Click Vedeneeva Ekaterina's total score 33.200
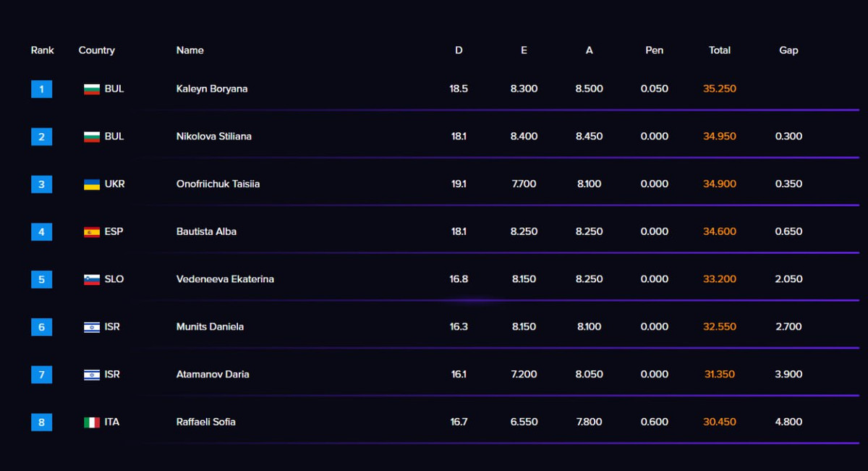This screenshot has height=471, width=868. point(719,279)
